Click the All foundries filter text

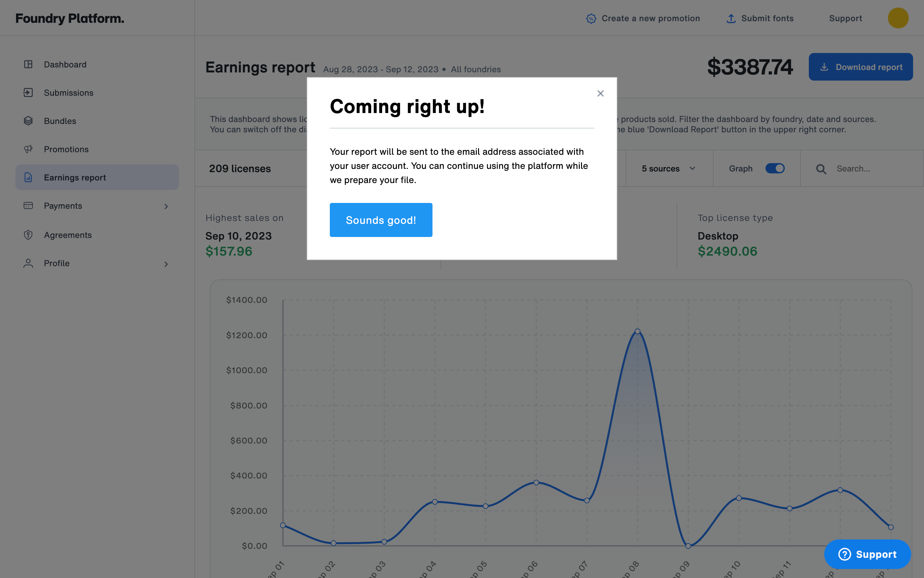[476, 69]
